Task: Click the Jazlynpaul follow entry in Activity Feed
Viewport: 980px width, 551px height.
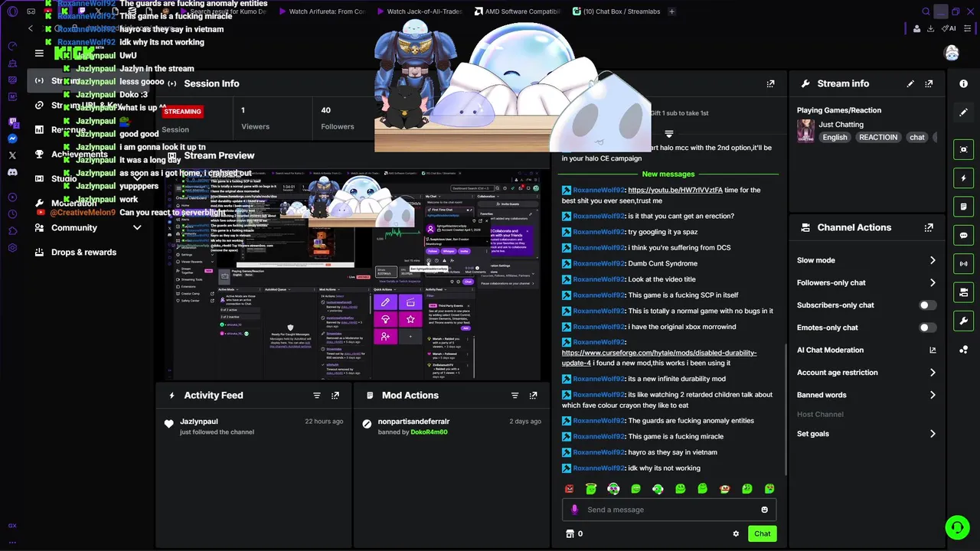Action: tap(254, 426)
